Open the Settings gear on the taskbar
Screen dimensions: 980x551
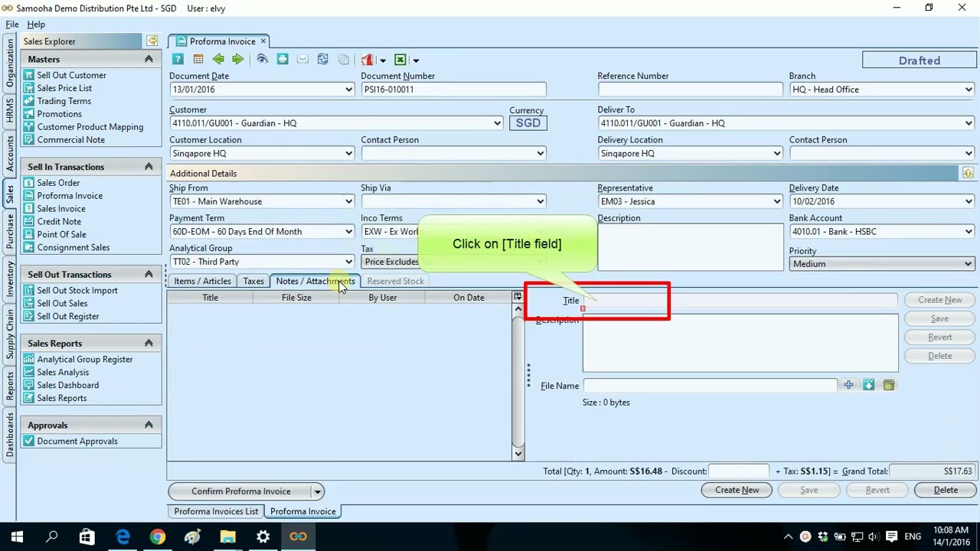(263, 536)
